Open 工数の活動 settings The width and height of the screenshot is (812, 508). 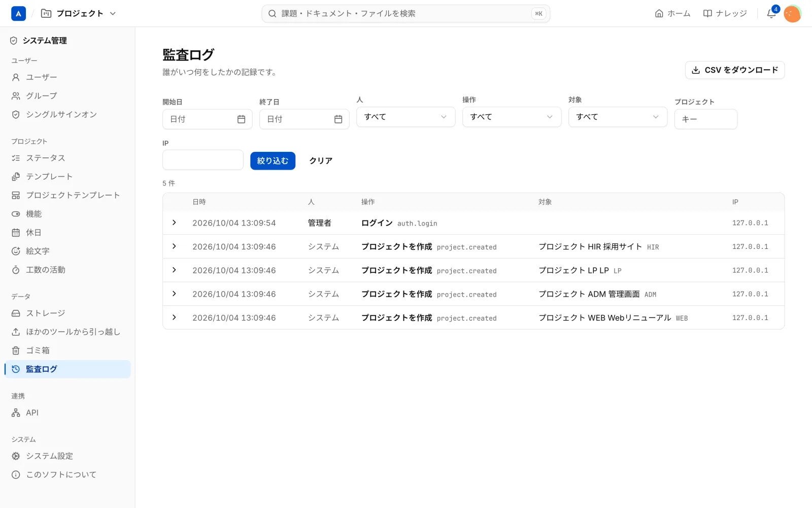[67, 270]
